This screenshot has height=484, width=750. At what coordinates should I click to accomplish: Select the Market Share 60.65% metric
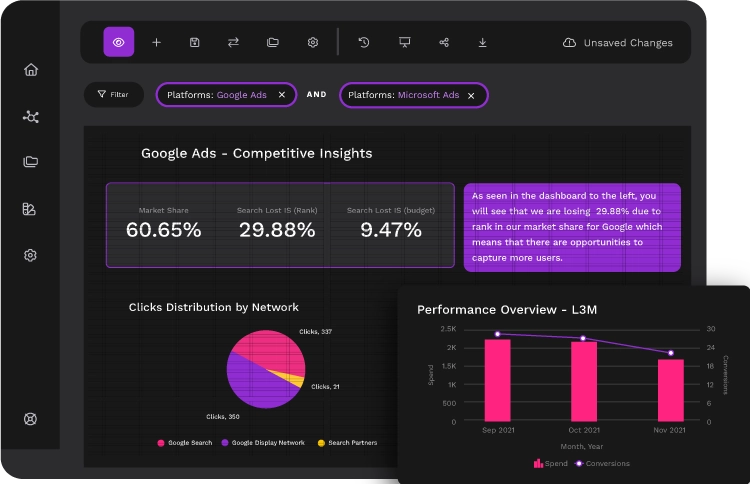[x=164, y=223]
